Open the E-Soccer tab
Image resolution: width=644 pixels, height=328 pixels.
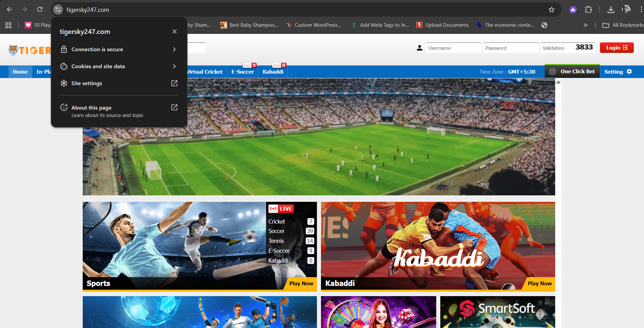pos(242,72)
